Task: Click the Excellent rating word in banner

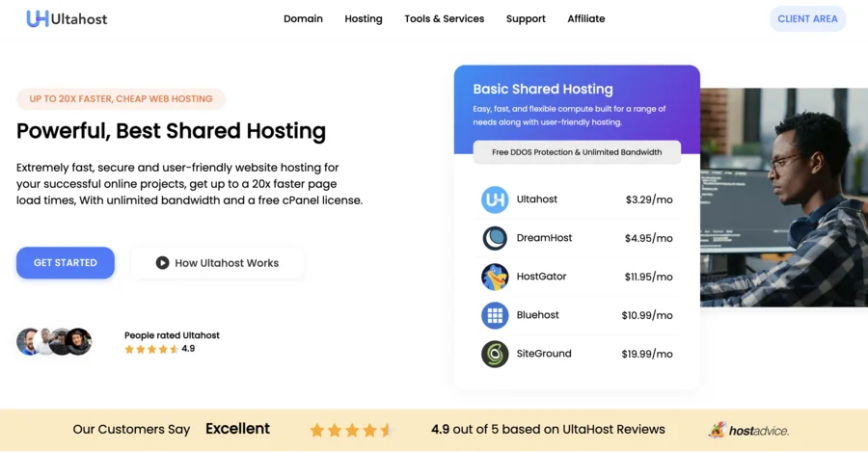Action: (x=237, y=429)
